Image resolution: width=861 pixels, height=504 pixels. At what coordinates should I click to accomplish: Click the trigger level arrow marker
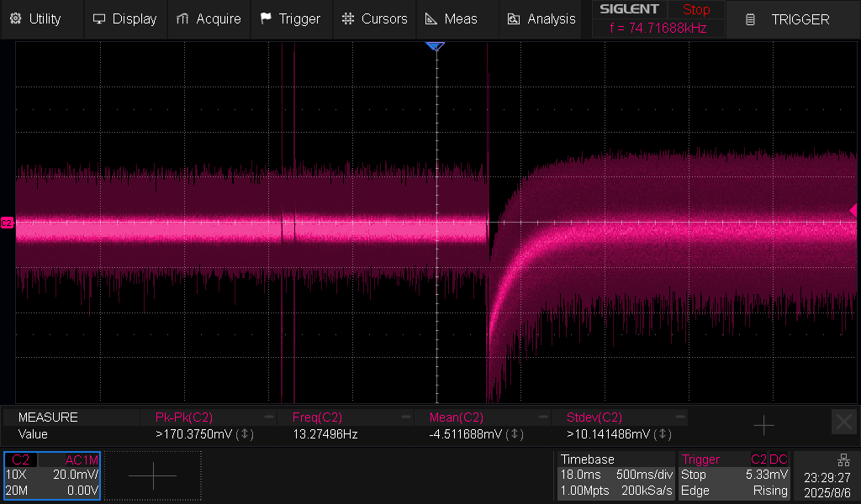[853, 210]
